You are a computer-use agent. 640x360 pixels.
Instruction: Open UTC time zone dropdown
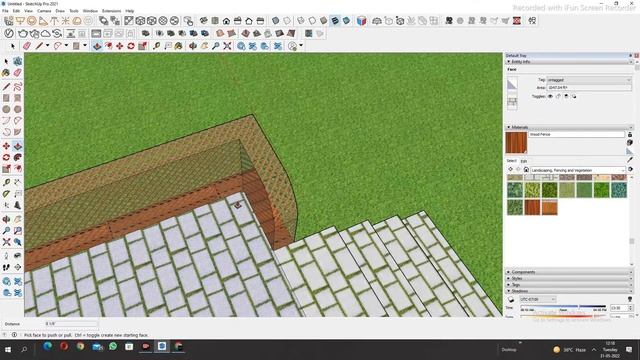[x=538, y=299]
